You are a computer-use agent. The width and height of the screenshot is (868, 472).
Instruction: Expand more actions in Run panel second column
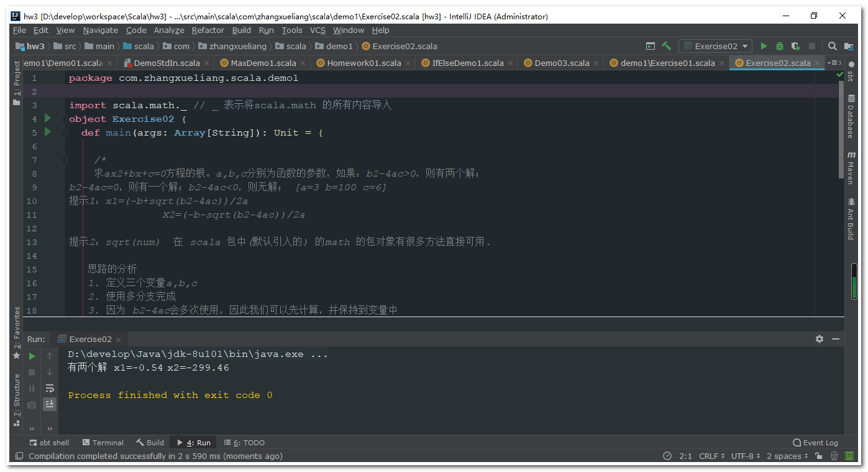click(x=50, y=428)
